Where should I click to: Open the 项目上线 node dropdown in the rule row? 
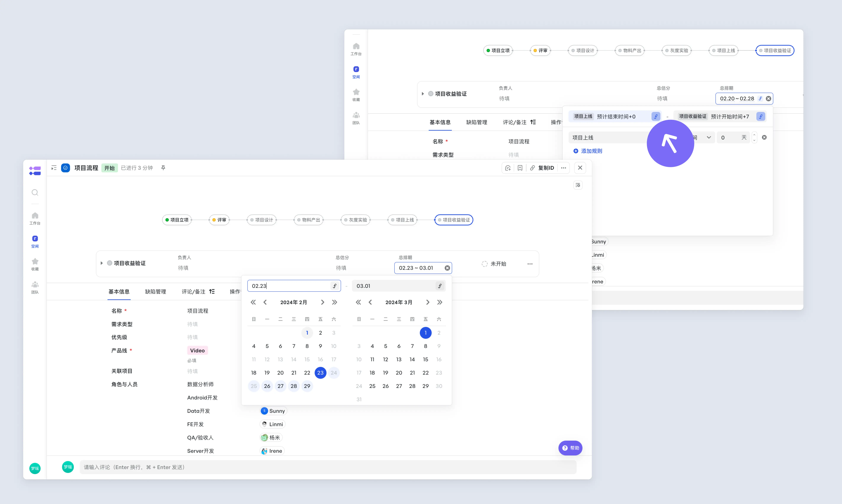coord(608,138)
